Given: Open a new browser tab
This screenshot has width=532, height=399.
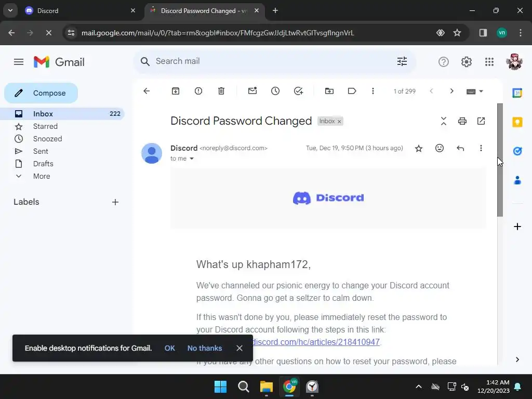Looking at the screenshot, I should [275, 10].
